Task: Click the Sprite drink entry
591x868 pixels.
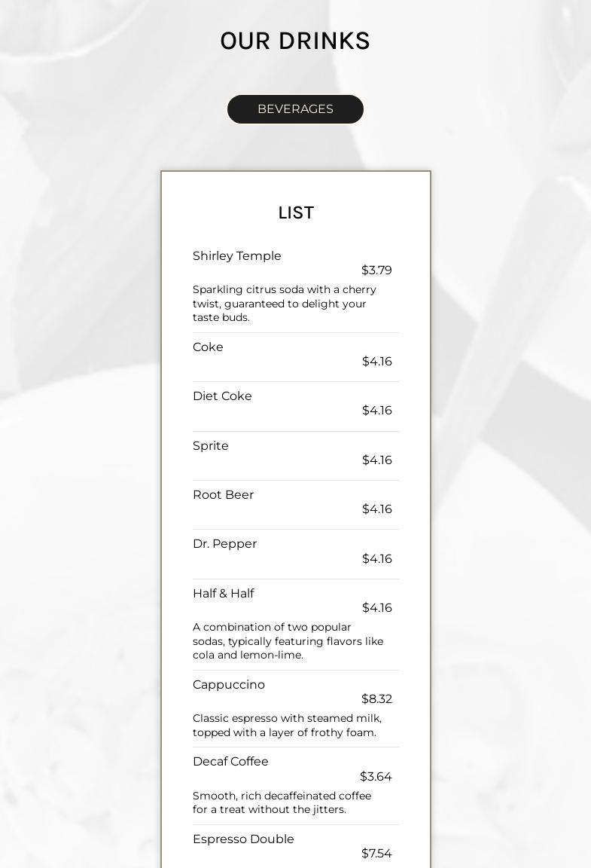Action: 210,445
